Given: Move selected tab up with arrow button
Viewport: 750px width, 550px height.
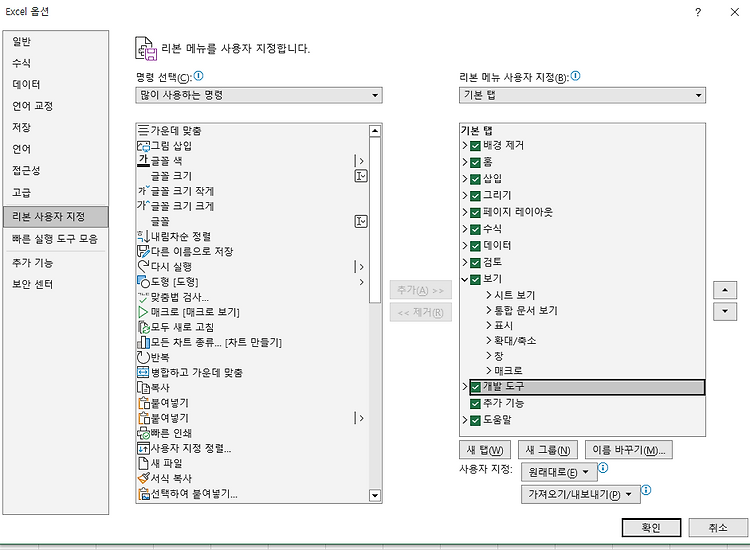Looking at the screenshot, I should [725, 290].
